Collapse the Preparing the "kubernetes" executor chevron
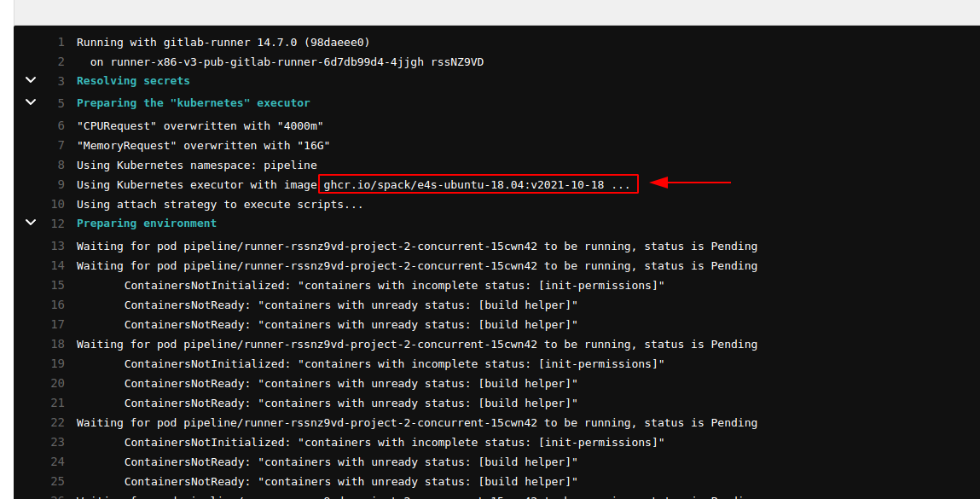This screenshot has width=980, height=499. click(31, 102)
